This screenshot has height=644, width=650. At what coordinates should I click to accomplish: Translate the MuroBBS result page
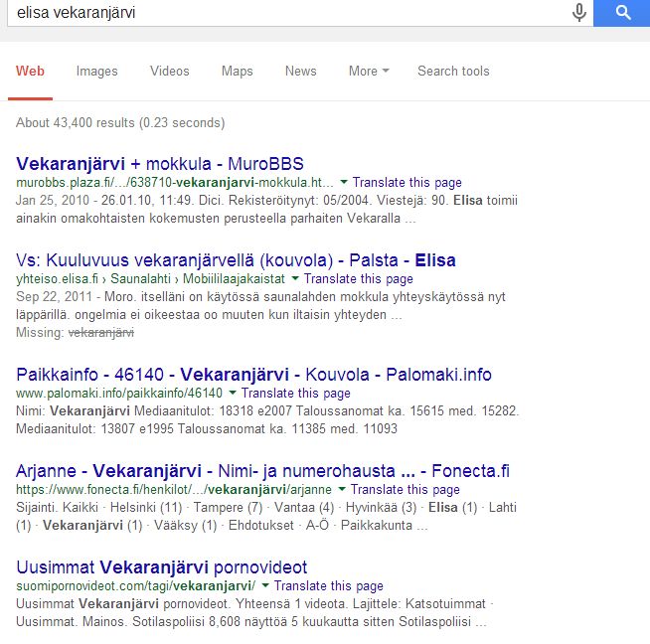point(407,182)
